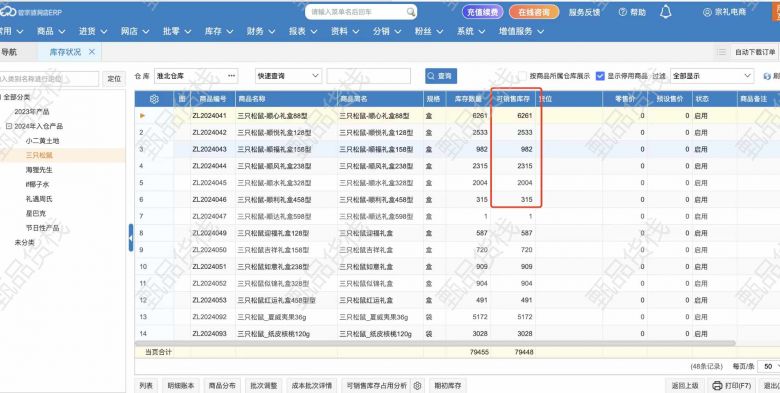Viewport: 780px width, 393px height.
Task: Open the warehouse picker ellipsis button
Action: tap(231, 76)
